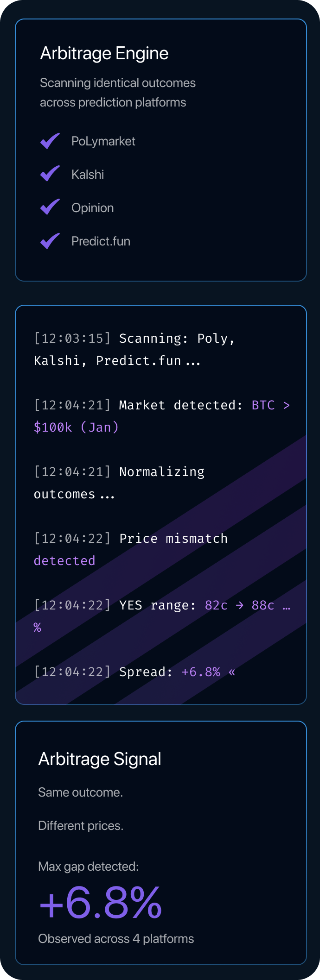Click the Arbitrage Engine heading
This screenshot has height=980, width=320.
click(104, 53)
